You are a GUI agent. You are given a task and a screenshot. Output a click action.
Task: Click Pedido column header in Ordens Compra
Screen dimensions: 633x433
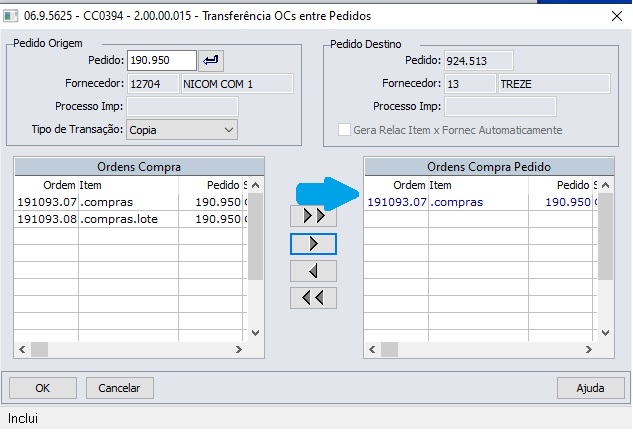(x=210, y=185)
